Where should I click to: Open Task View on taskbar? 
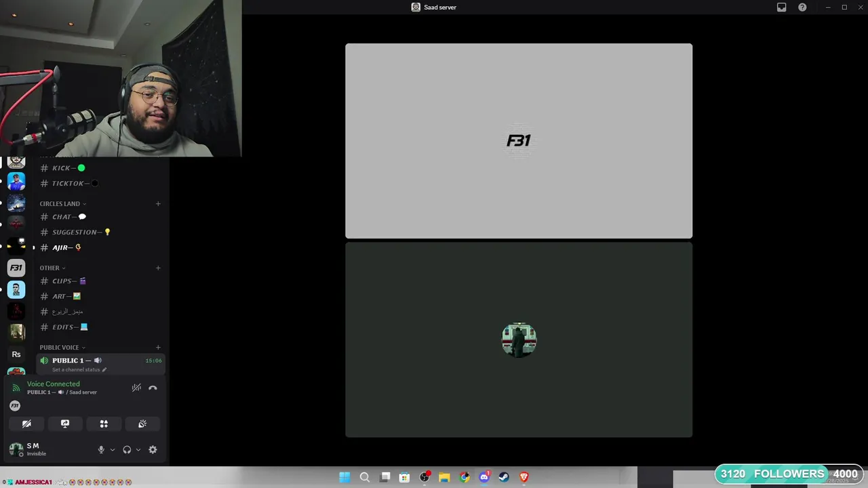(385, 477)
